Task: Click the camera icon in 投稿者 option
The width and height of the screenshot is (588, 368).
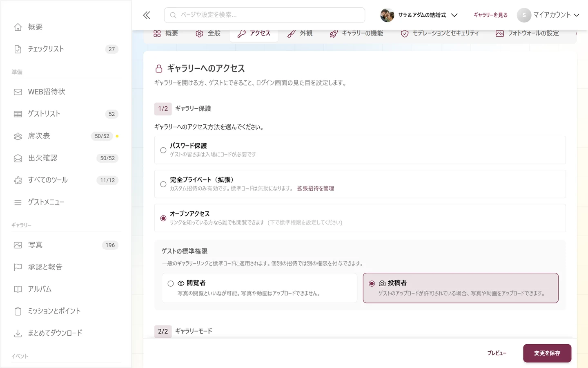Action: pyautogui.click(x=382, y=283)
